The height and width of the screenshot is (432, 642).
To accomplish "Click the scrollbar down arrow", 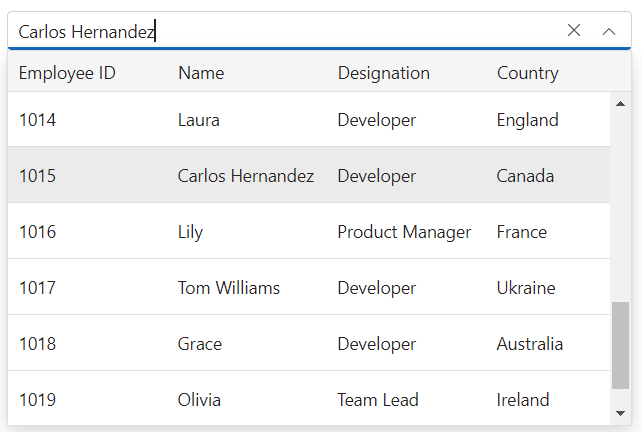I will (x=620, y=413).
